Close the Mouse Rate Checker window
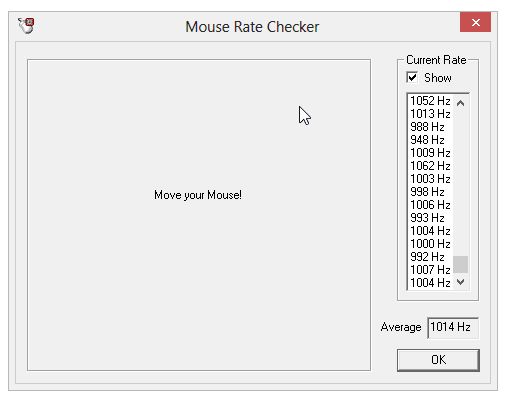505x400 pixels. [475, 22]
